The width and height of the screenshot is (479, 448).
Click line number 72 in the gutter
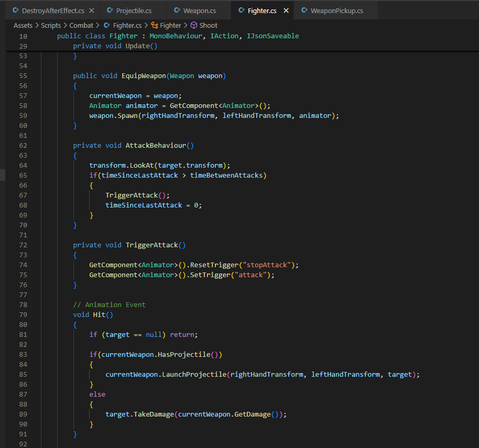coord(23,245)
